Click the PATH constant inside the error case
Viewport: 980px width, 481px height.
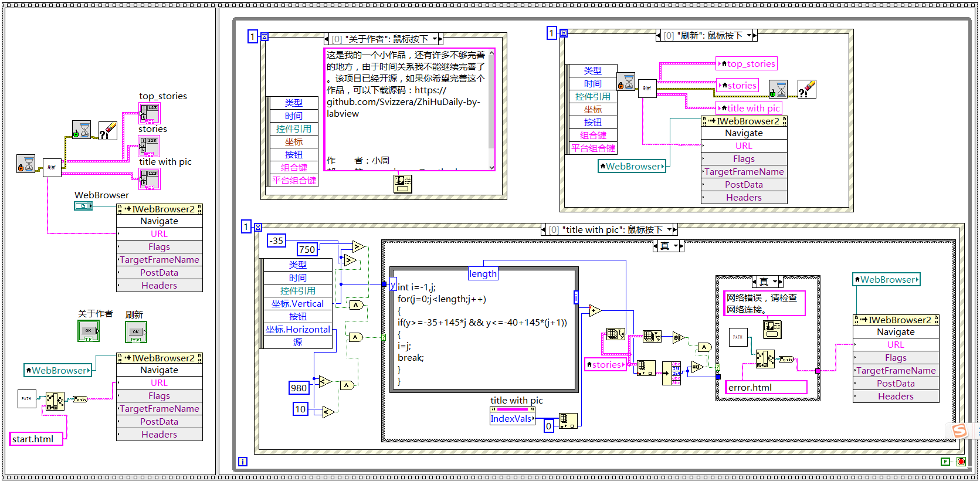click(x=738, y=337)
